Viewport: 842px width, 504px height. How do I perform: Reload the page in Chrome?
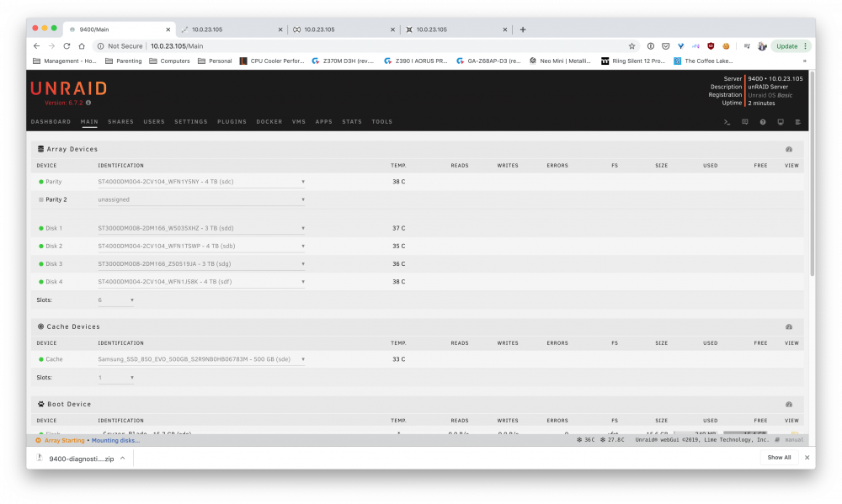67,46
